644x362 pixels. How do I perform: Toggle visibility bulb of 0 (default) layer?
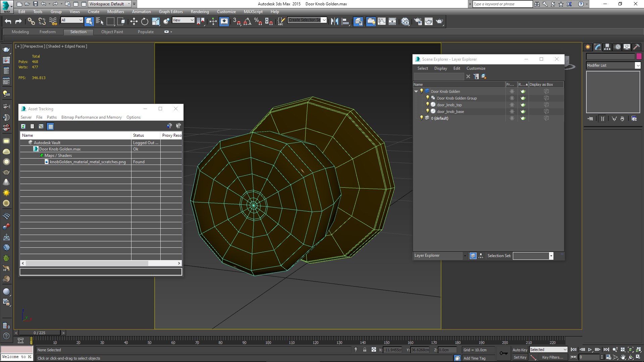coord(422,118)
